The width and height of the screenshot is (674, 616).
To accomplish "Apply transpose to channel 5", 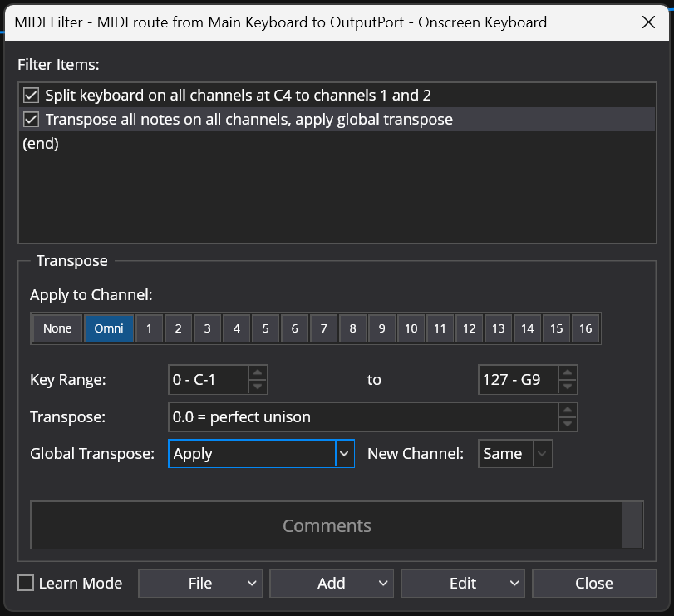I will click(x=265, y=328).
